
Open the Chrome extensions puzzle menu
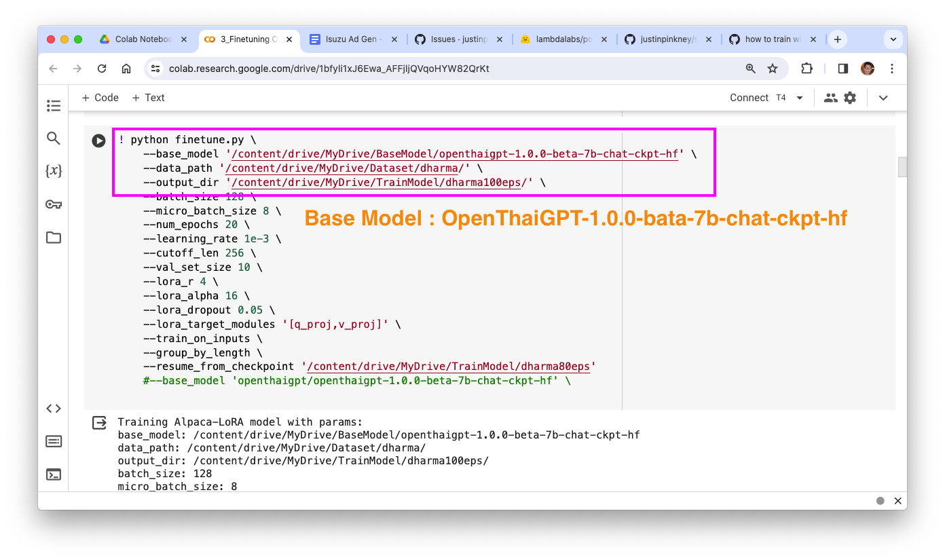point(807,69)
